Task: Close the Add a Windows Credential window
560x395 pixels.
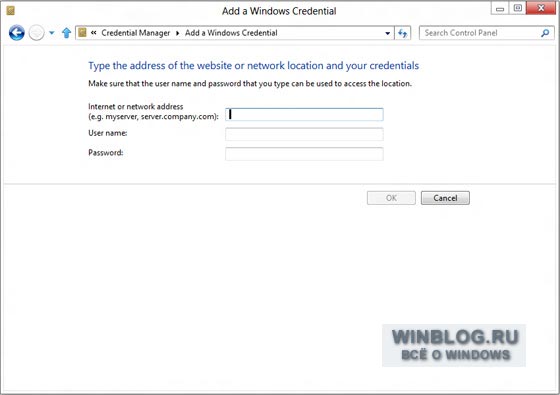Action: pyautogui.click(x=541, y=8)
